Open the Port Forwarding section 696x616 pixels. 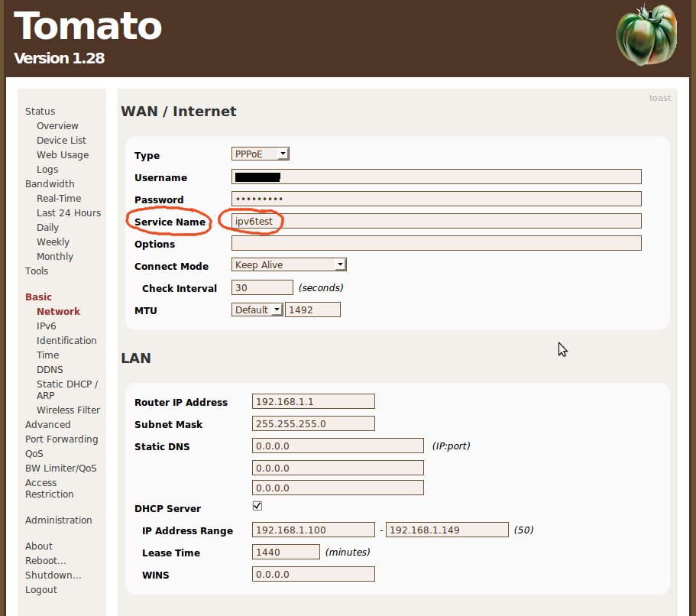click(61, 439)
